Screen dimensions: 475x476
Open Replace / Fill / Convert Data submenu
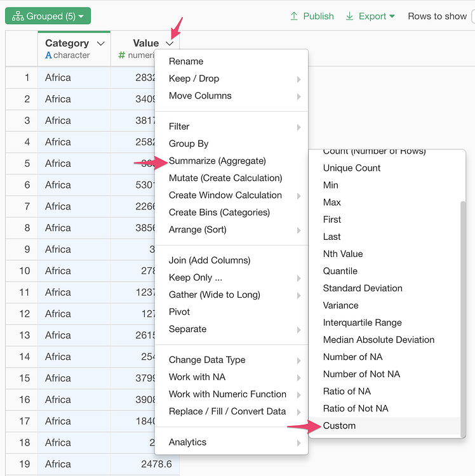tap(231, 412)
